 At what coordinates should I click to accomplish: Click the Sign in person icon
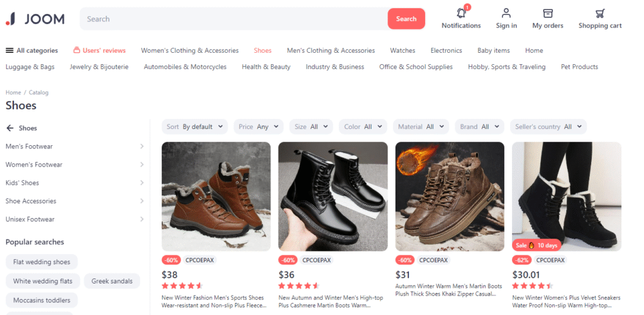point(506,13)
